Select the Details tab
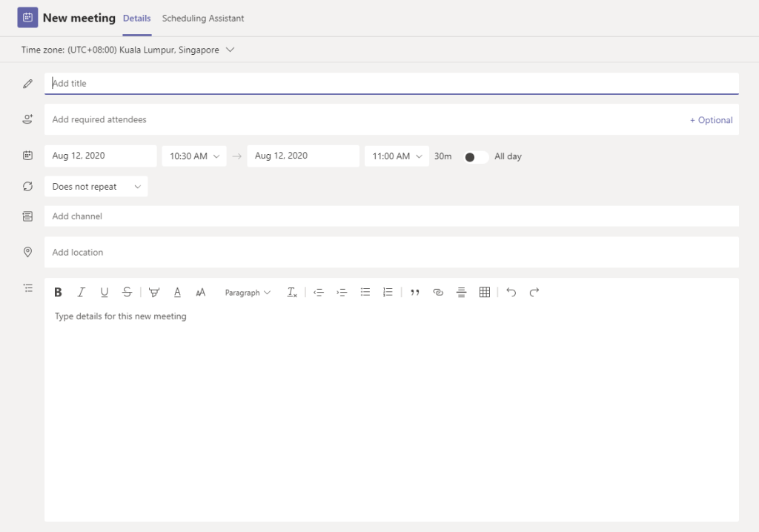759x532 pixels. [x=136, y=18]
